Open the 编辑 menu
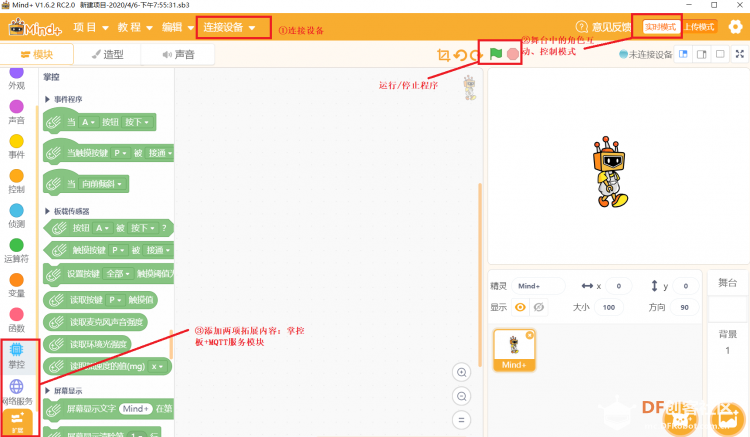 [177, 27]
